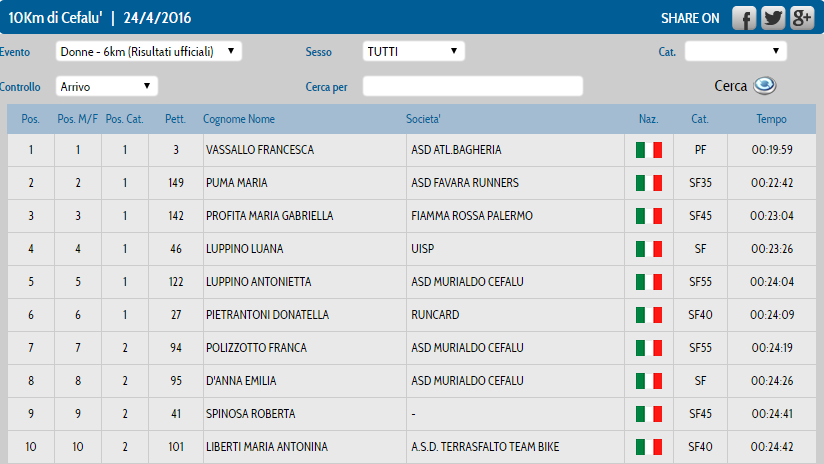
Task: Share results on Google Plus icon
Action: [x=802, y=18]
